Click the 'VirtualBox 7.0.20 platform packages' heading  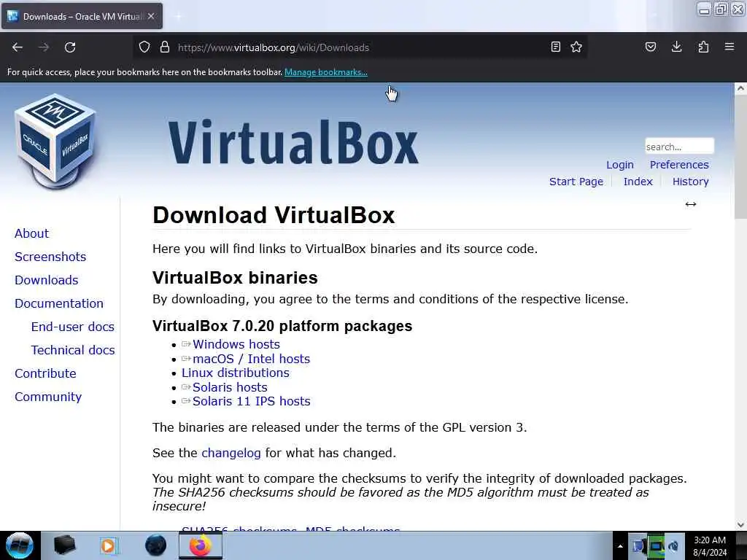[282, 326]
